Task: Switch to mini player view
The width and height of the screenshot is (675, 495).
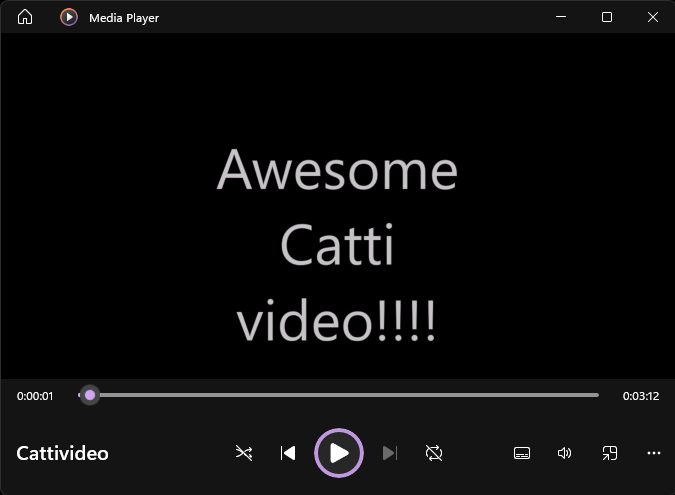Action: pos(610,453)
